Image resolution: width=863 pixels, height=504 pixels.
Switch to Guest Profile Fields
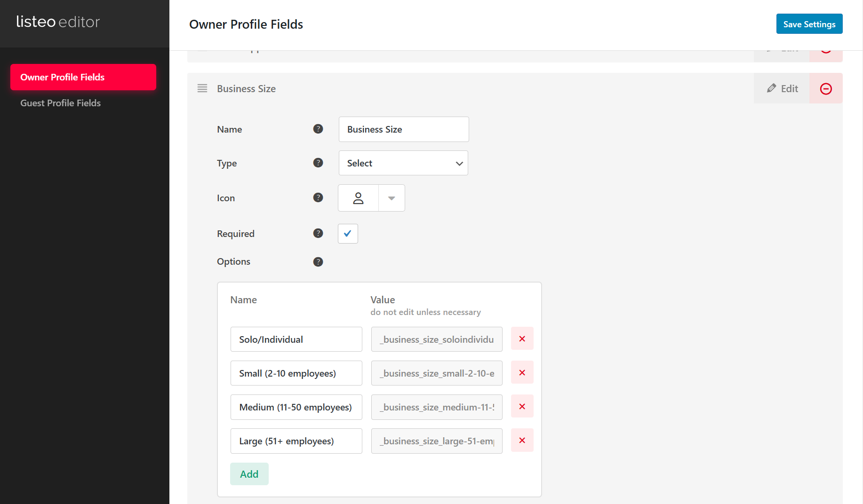point(60,103)
